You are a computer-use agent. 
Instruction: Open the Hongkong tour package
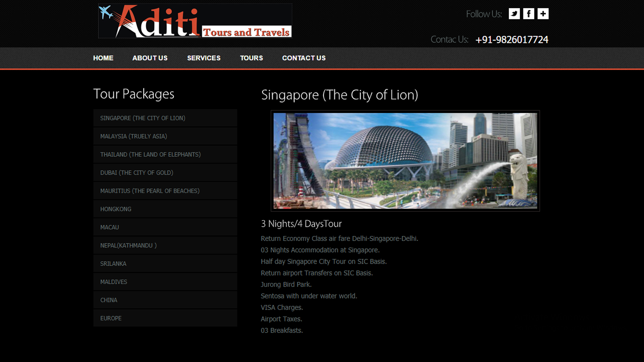[165, 209]
